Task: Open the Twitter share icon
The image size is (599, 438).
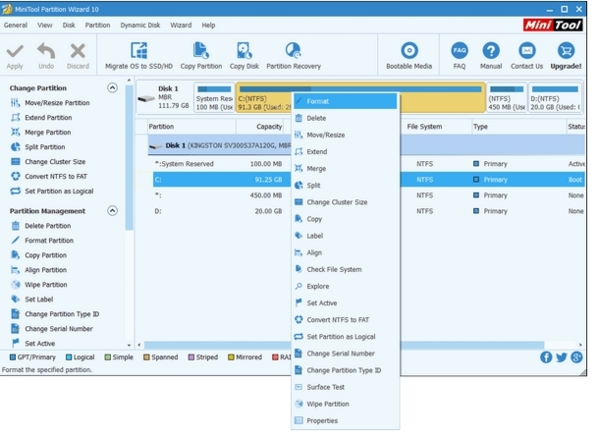Action: (561, 357)
